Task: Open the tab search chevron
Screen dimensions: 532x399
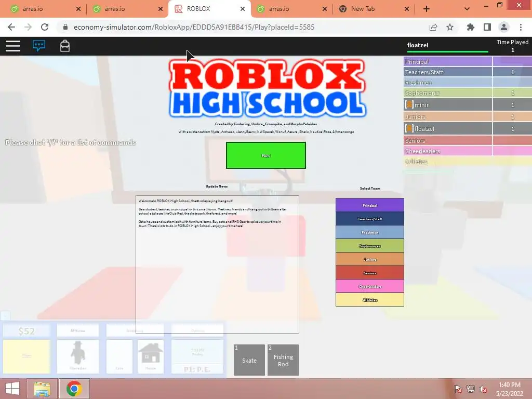Action: [467, 9]
